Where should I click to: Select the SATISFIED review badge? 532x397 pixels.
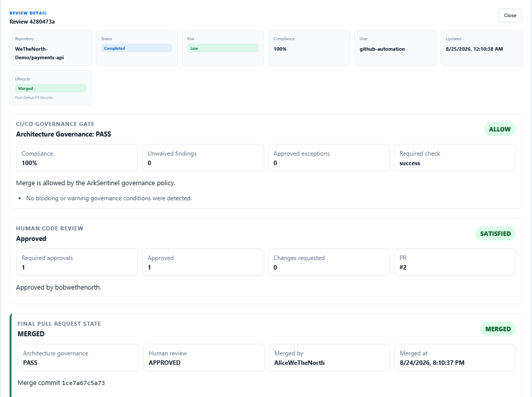coord(495,233)
